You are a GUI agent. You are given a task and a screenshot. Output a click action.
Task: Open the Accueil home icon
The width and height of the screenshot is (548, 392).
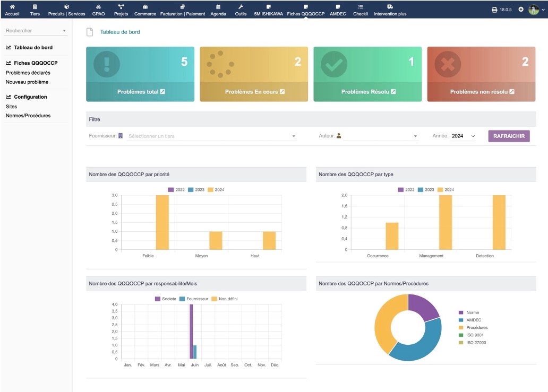click(x=12, y=10)
